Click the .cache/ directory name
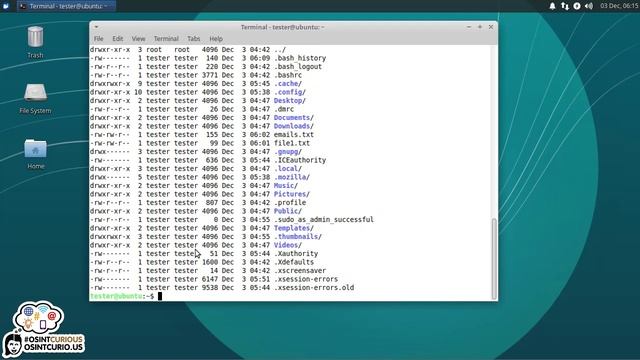The height and width of the screenshot is (360, 640). [x=288, y=84]
